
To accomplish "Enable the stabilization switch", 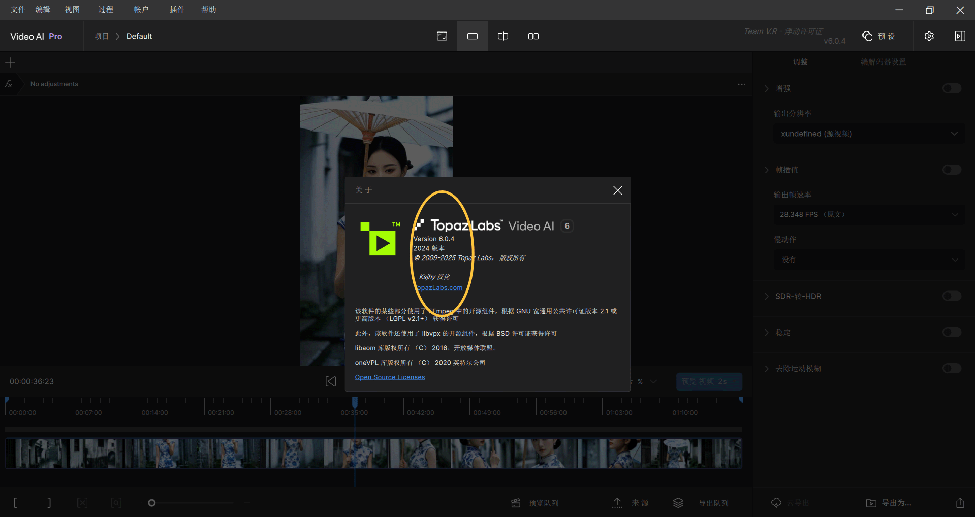I will pos(951,332).
